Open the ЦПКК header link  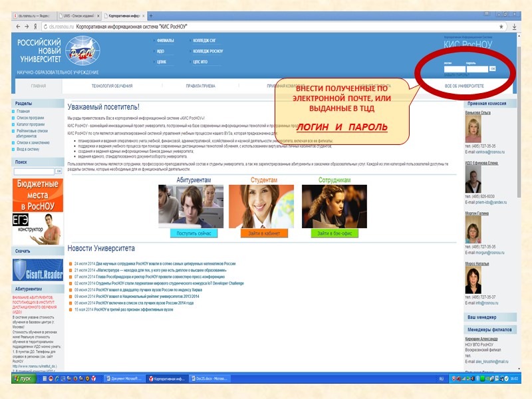tap(162, 62)
